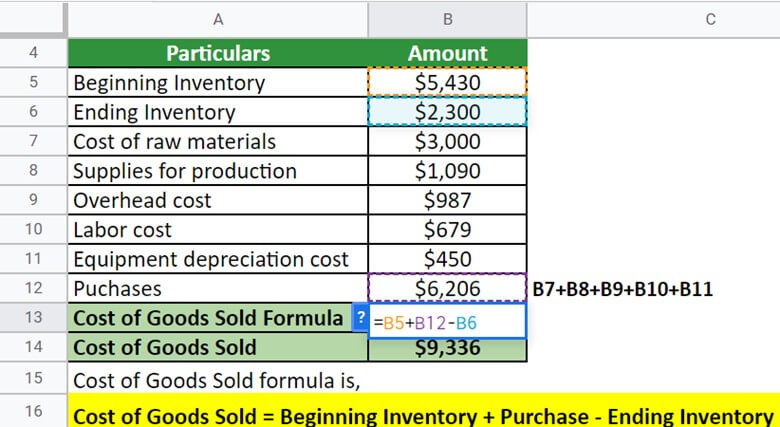Select the column B header
This screenshot has width=780, height=427.
click(447, 19)
